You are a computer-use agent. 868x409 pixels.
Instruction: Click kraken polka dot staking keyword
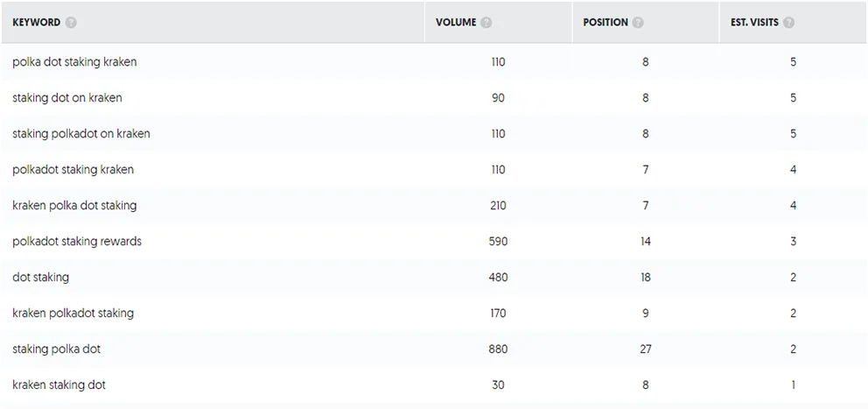pos(74,206)
